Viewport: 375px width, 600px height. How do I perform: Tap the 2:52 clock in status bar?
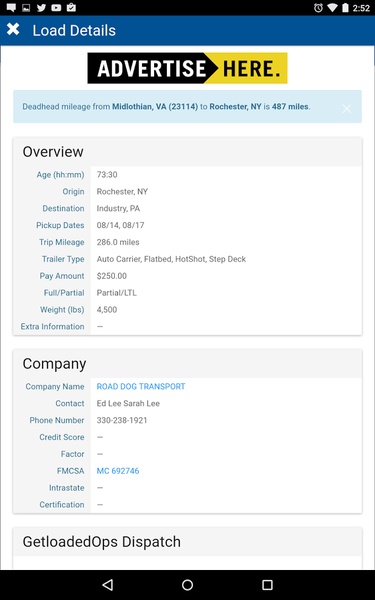pos(361,8)
